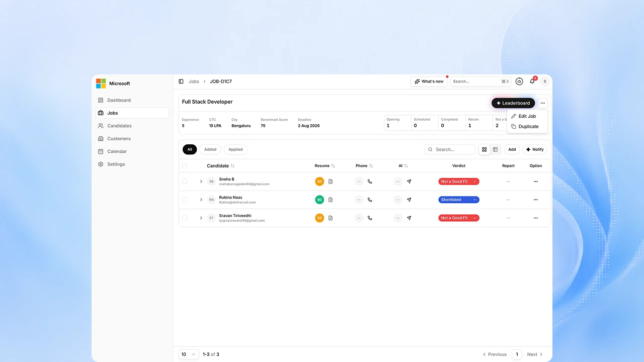This screenshot has height=362, width=644.
Task: Close the job three-dots actions menu
Action: click(x=542, y=103)
